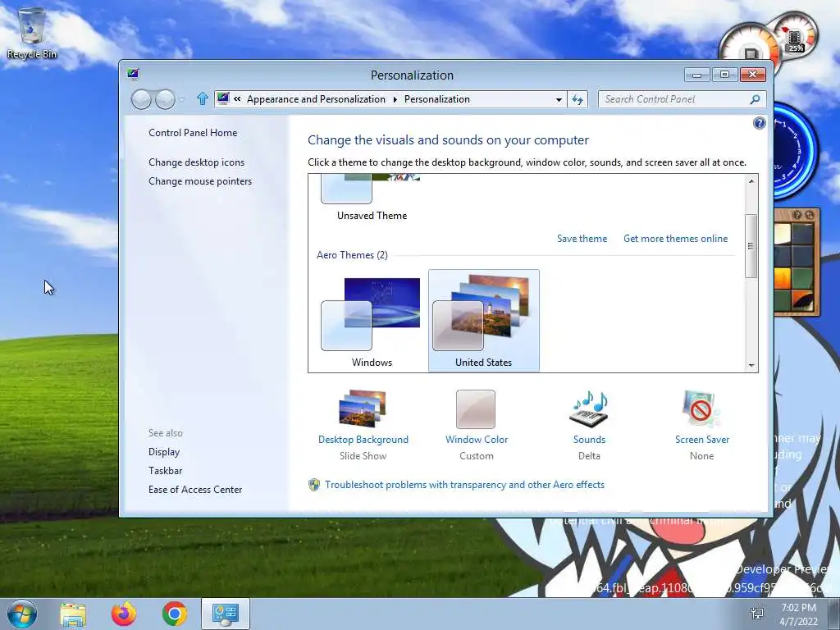Viewport: 840px width, 630px height.
Task: Click the theme list scrollbar thumb
Action: pos(751,246)
